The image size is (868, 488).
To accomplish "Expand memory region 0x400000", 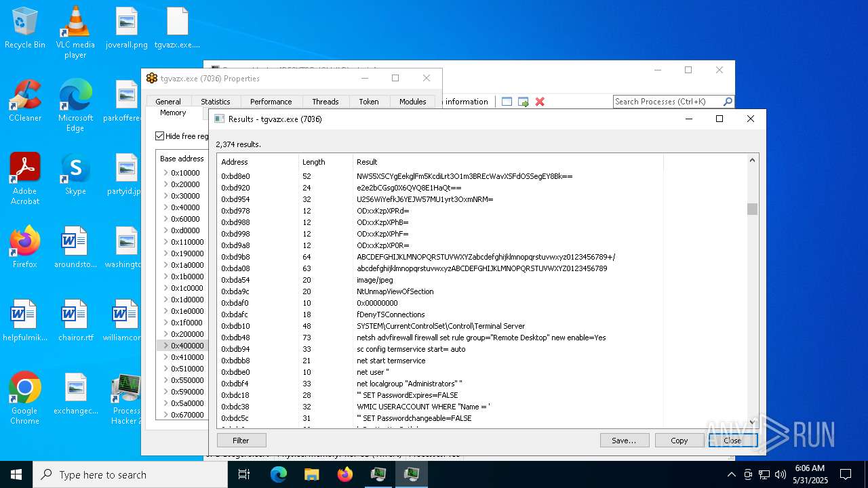I will 166,346.
